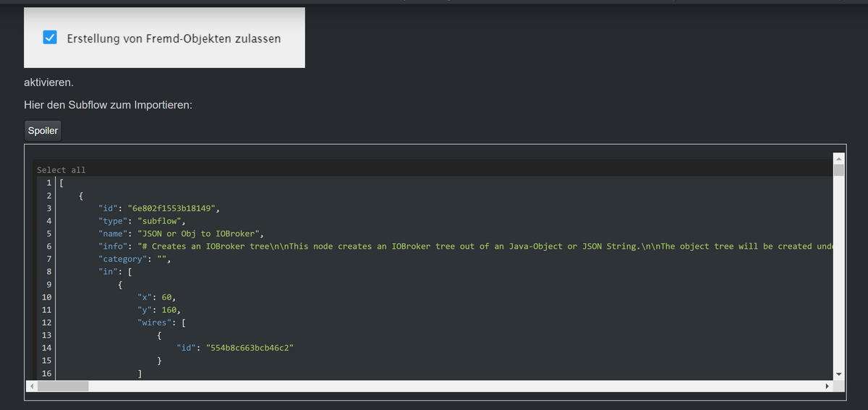Click the horizontal scrollbar right arrow
The image size is (868, 410).
(x=827, y=386)
